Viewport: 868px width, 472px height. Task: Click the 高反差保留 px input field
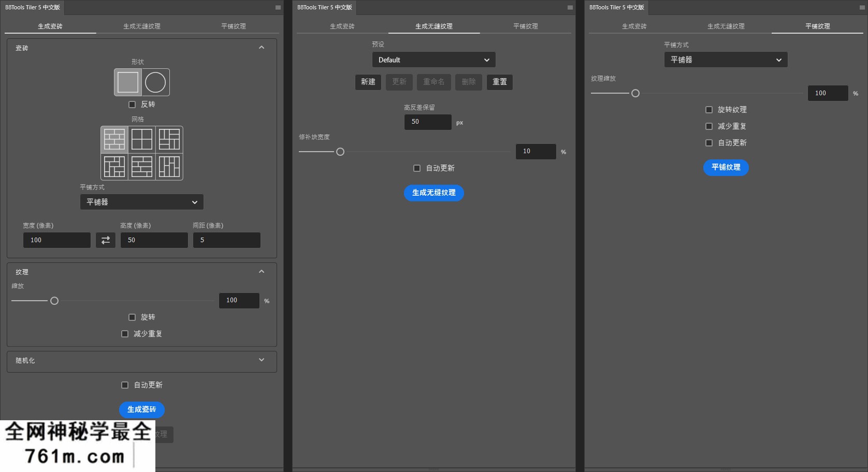(428, 122)
